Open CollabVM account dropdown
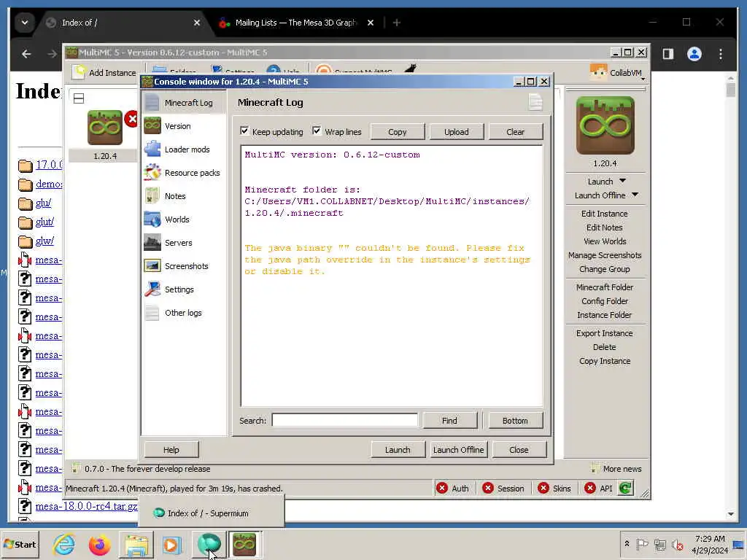This screenshot has height=560, width=747. pyautogui.click(x=618, y=72)
